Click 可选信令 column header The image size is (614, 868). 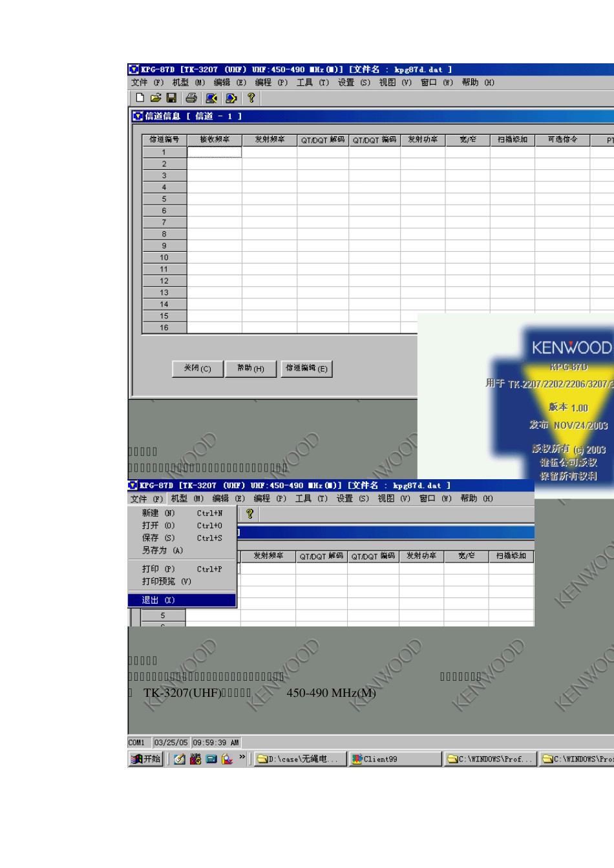[562, 139]
